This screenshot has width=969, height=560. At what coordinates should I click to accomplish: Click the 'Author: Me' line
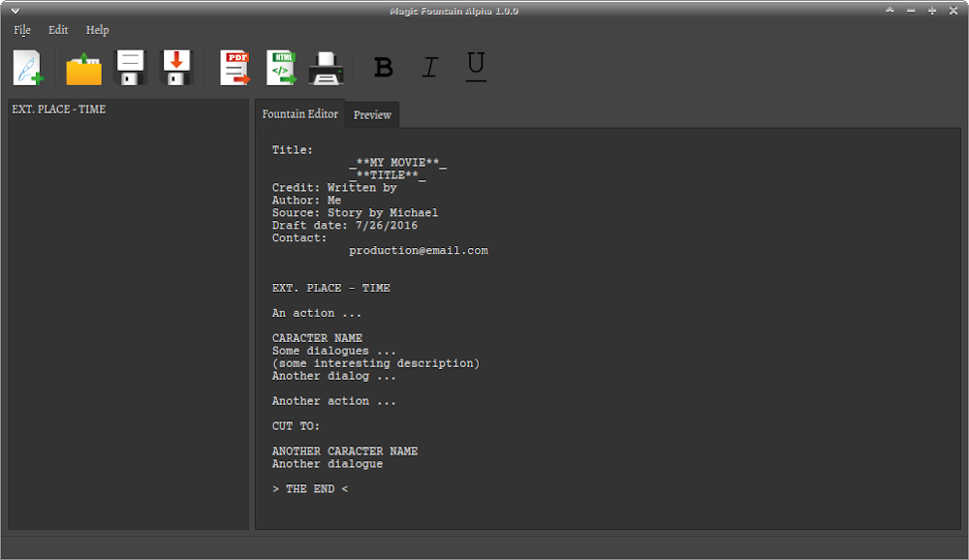(x=306, y=201)
